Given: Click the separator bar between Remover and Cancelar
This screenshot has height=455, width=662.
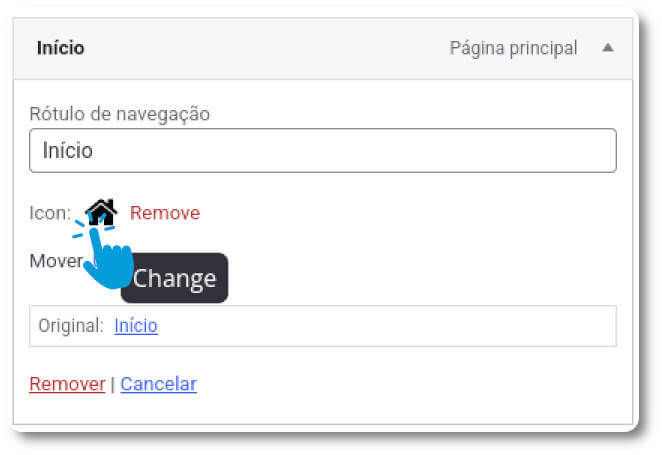Looking at the screenshot, I should point(113,385).
